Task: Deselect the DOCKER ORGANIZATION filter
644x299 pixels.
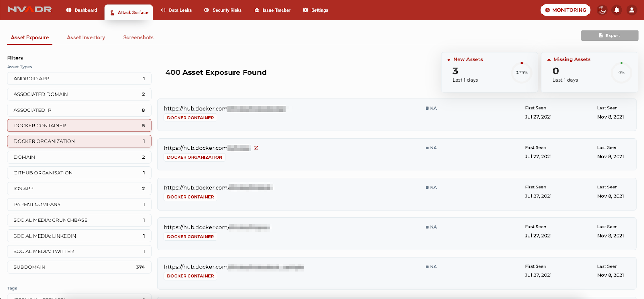Action: click(x=79, y=141)
